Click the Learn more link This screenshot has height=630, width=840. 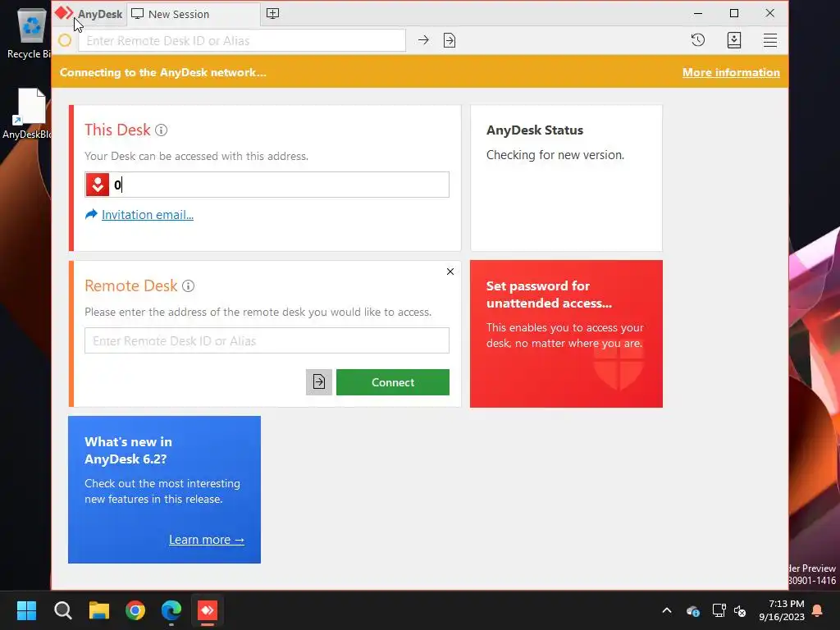(x=206, y=540)
